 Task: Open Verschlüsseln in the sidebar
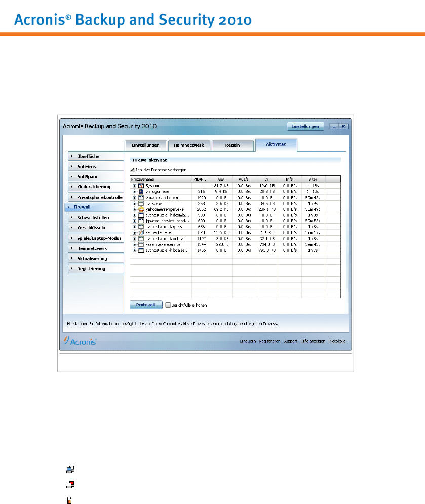(x=96, y=227)
